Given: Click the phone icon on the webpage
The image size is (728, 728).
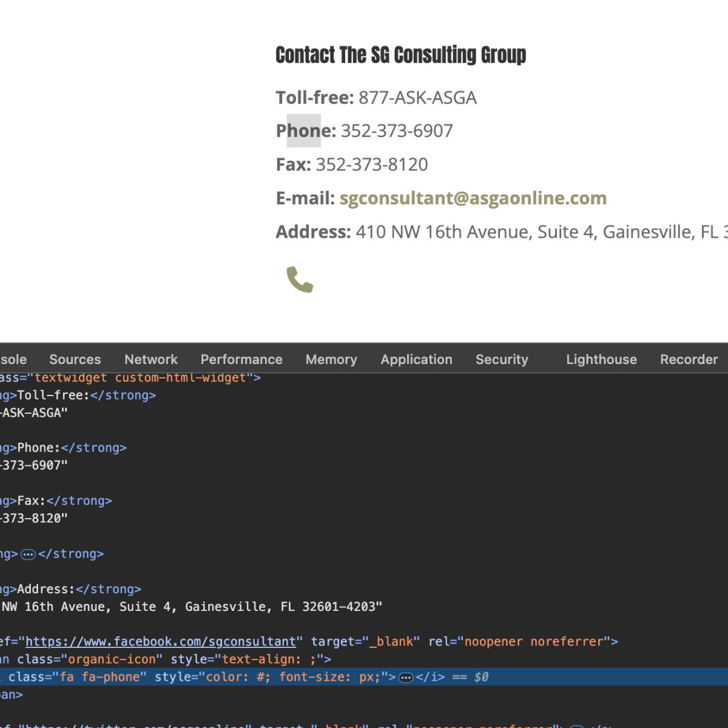Looking at the screenshot, I should pos(300,279).
